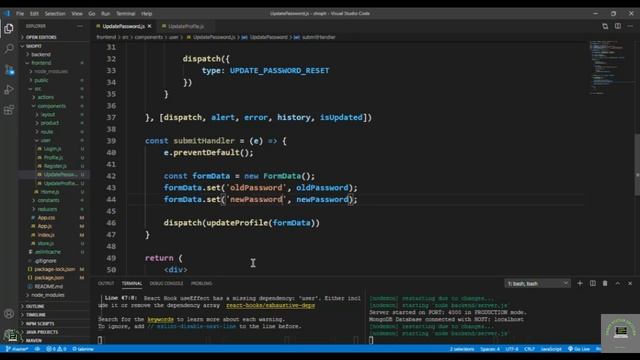Open the Accounts icon in activity bar
The width and height of the screenshot is (640, 360).
click(x=9, y=313)
